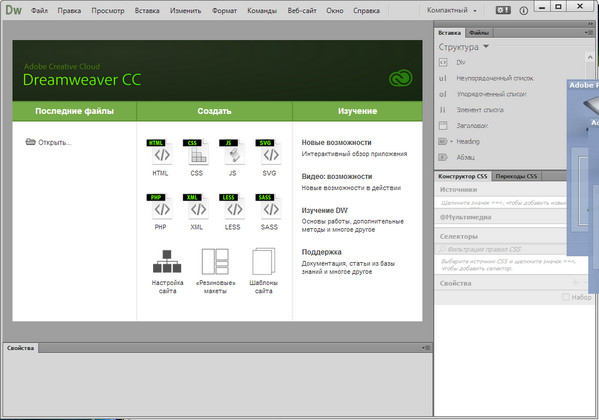This screenshot has height=420, width=599.
Task: Insert Упорядоченный список ol icon
Action: (443, 94)
